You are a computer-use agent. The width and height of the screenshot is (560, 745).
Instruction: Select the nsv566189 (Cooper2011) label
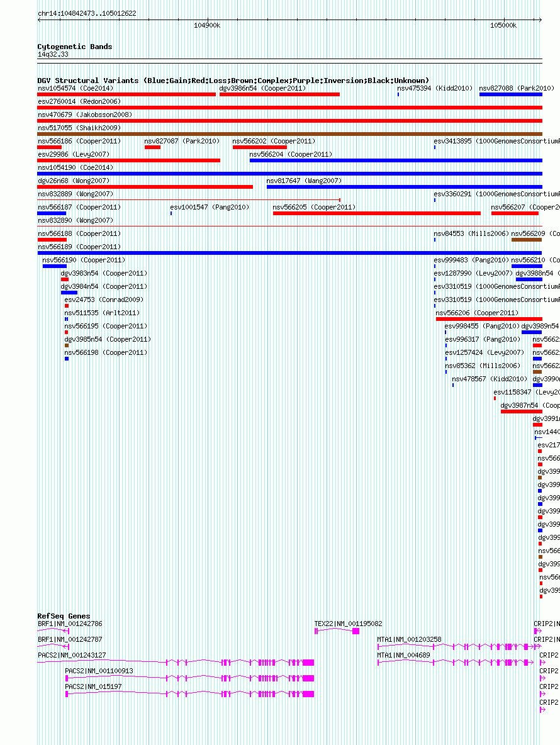[x=79, y=247]
